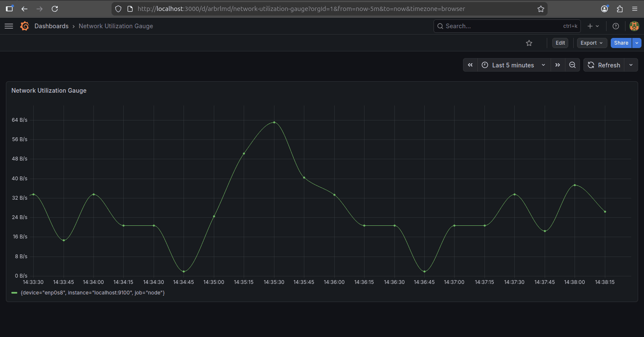Click the shield tracking protection icon

[x=118, y=9]
